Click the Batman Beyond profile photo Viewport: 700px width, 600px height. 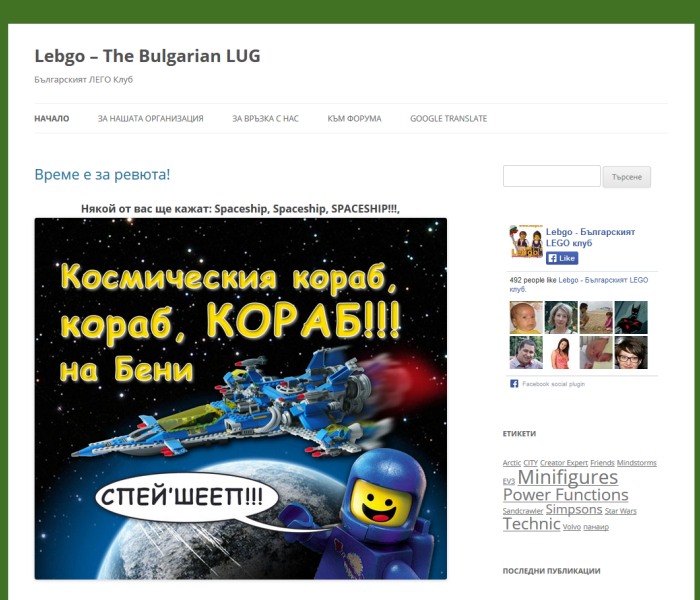coord(631,317)
